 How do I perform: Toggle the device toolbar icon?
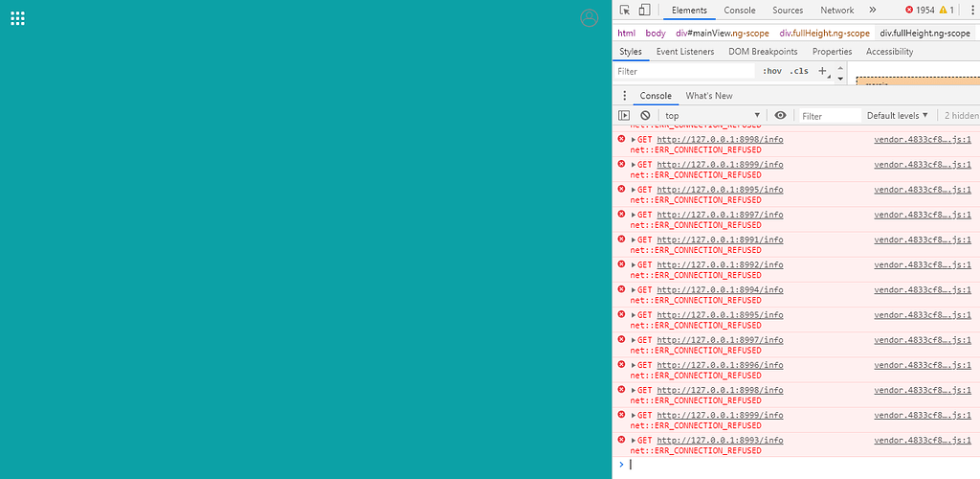(x=644, y=10)
